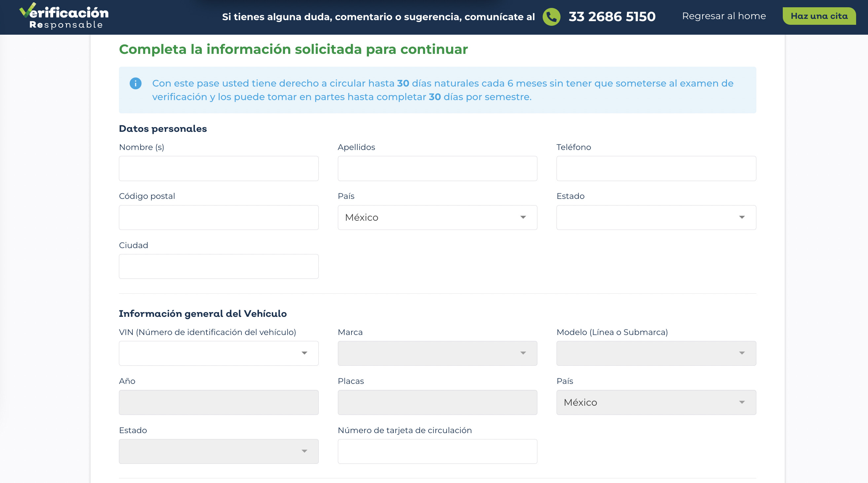Image resolution: width=868 pixels, height=483 pixels.
Task: Click the Código postal field
Action: pyautogui.click(x=218, y=217)
